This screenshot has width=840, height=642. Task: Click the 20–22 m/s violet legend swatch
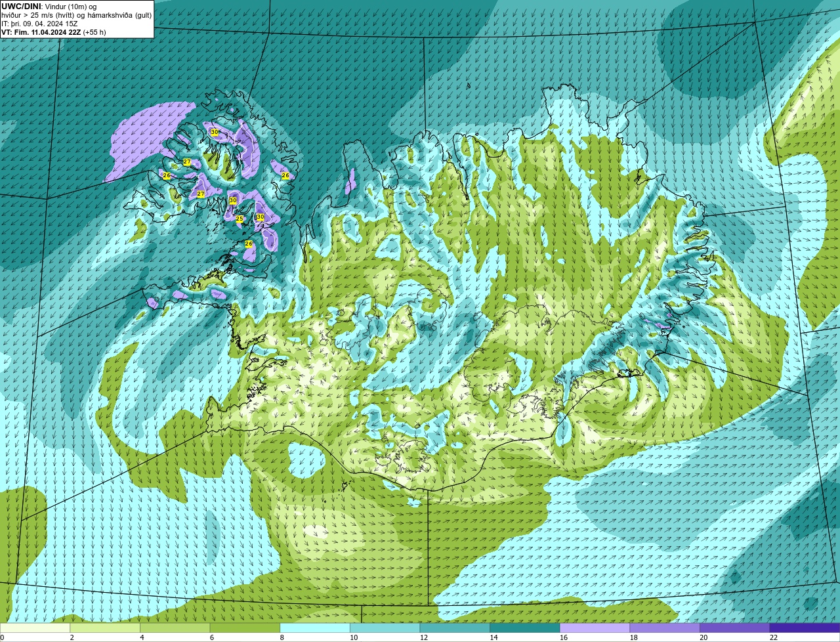click(735, 628)
